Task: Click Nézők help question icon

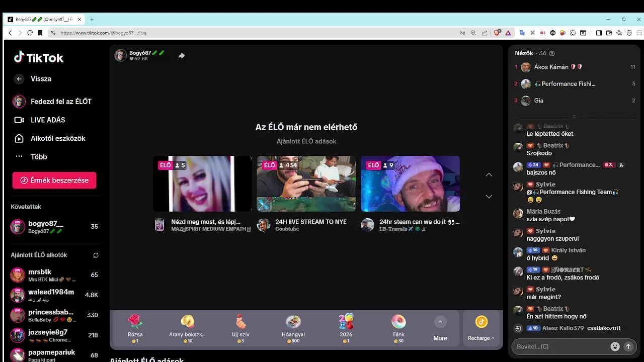Action: pos(552,53)
